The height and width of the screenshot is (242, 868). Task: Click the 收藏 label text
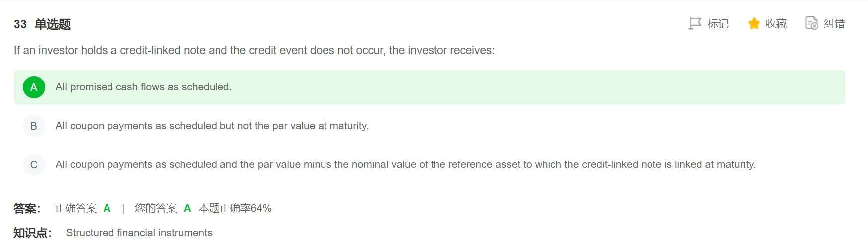click(x=776, y=24)
